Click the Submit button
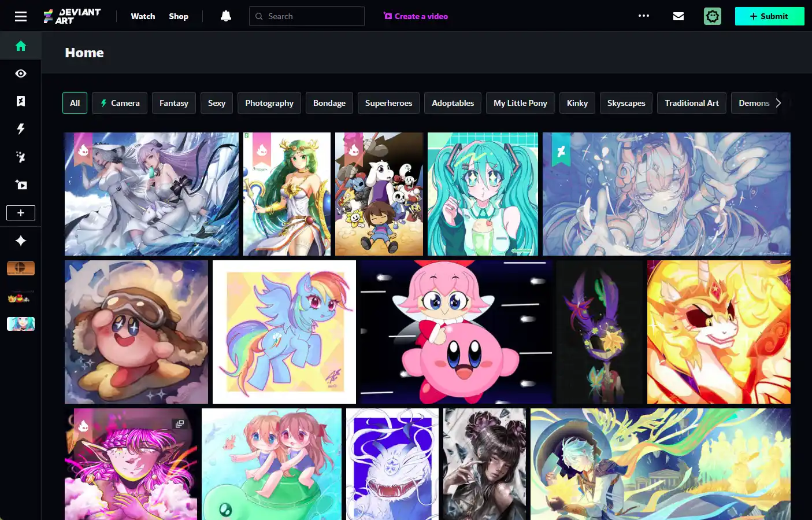Screen dimensions: 812x520 pos(769,16)
